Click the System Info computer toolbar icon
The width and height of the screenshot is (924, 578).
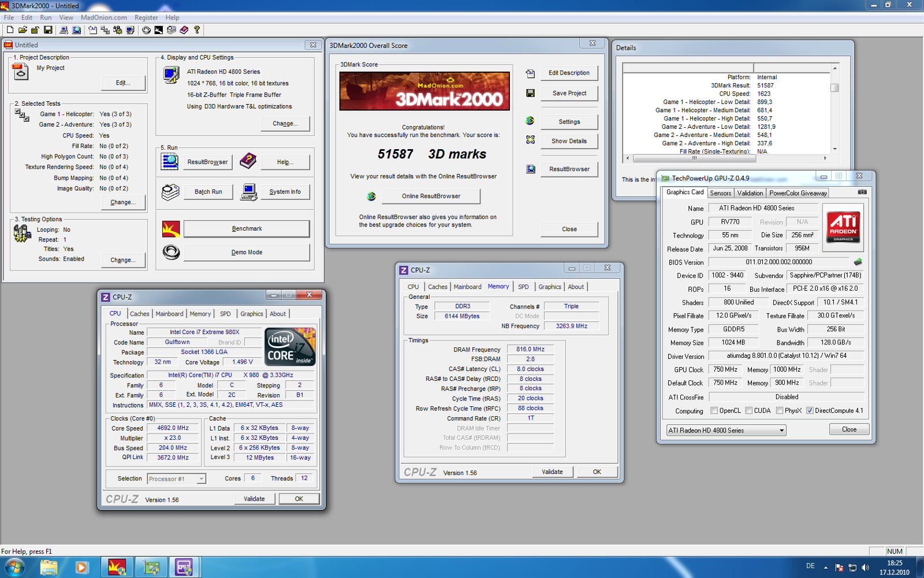[x=64, y=29]
